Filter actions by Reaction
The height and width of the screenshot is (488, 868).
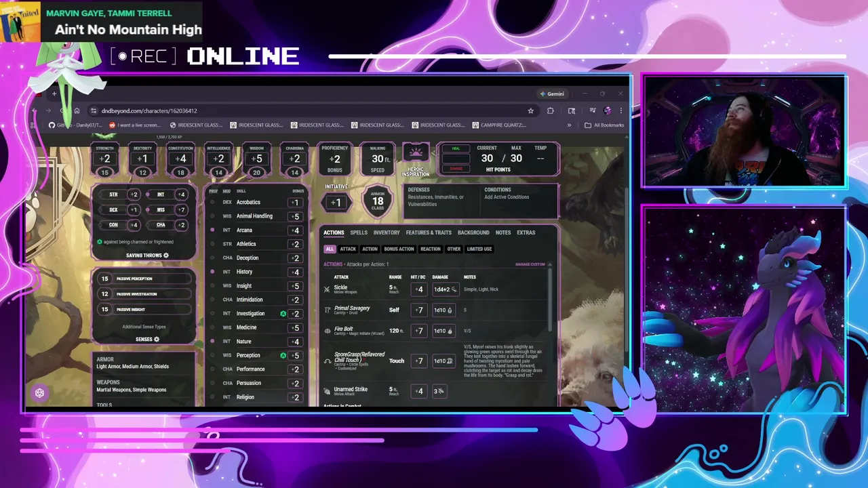click(x=431, y=249)
